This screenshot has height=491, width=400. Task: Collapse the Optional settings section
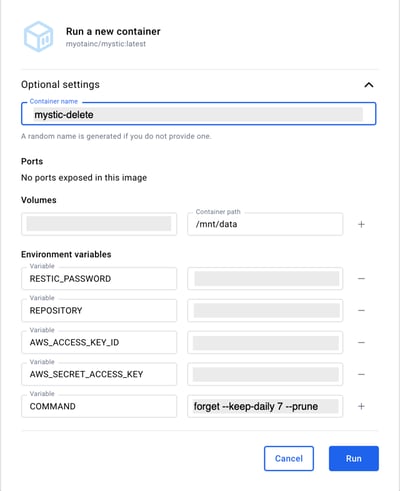pyautogui.click(x=369, y=85)
